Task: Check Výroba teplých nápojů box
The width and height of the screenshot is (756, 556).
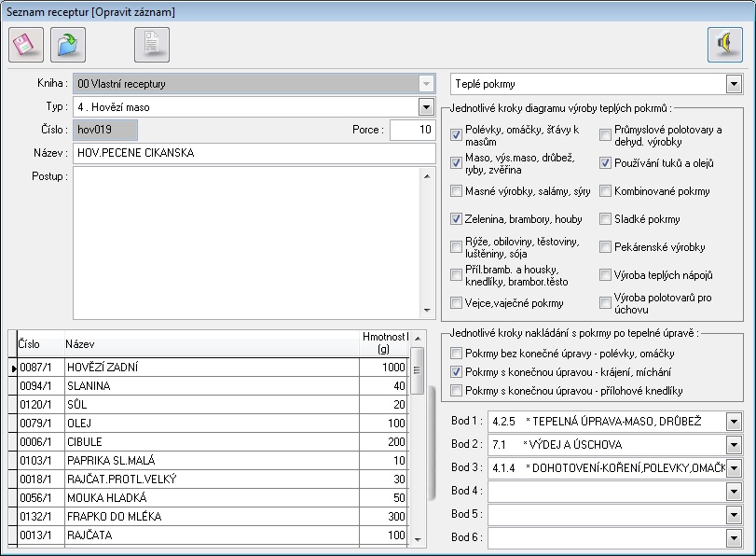Action: pos(605,275)
